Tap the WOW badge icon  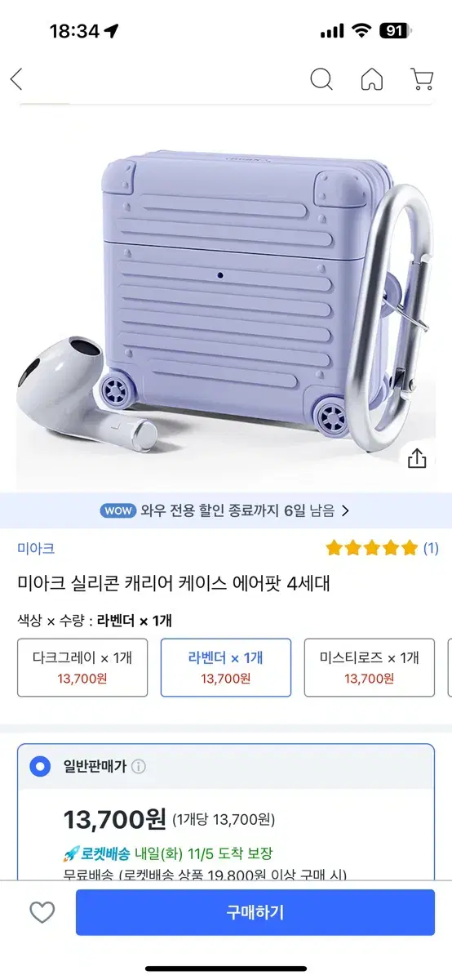pos(117,511)
